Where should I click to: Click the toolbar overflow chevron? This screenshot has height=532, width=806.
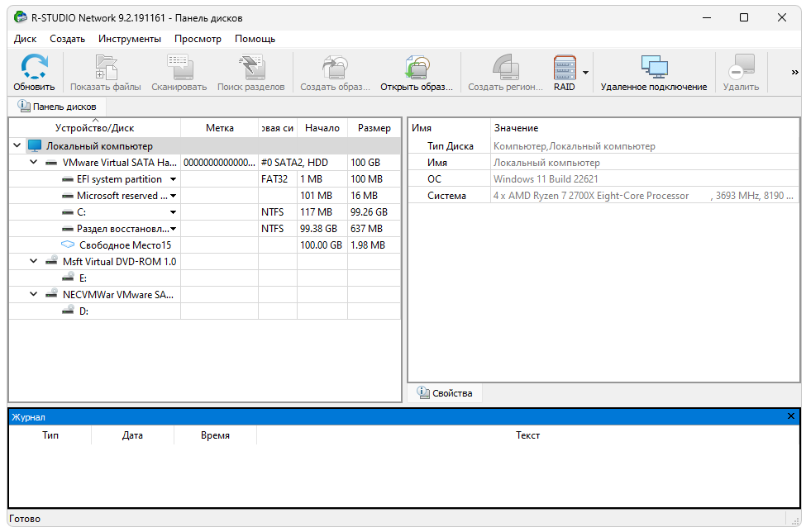[794, 73]
